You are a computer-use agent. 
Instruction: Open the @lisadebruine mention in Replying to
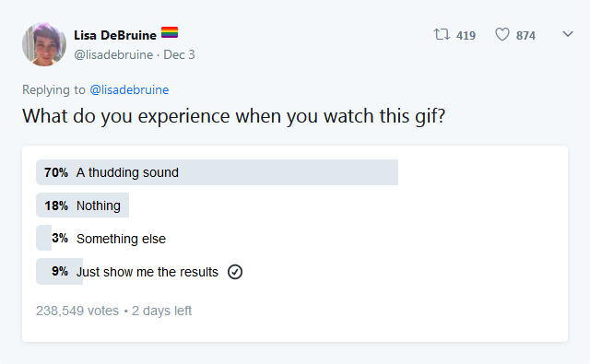tap(129, 90)
